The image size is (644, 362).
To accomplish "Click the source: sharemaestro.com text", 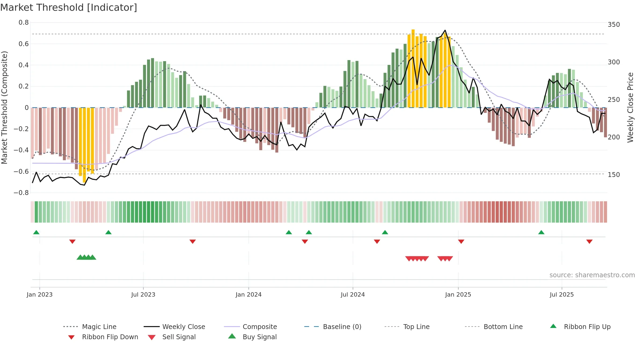I will [x=592, y=275].
